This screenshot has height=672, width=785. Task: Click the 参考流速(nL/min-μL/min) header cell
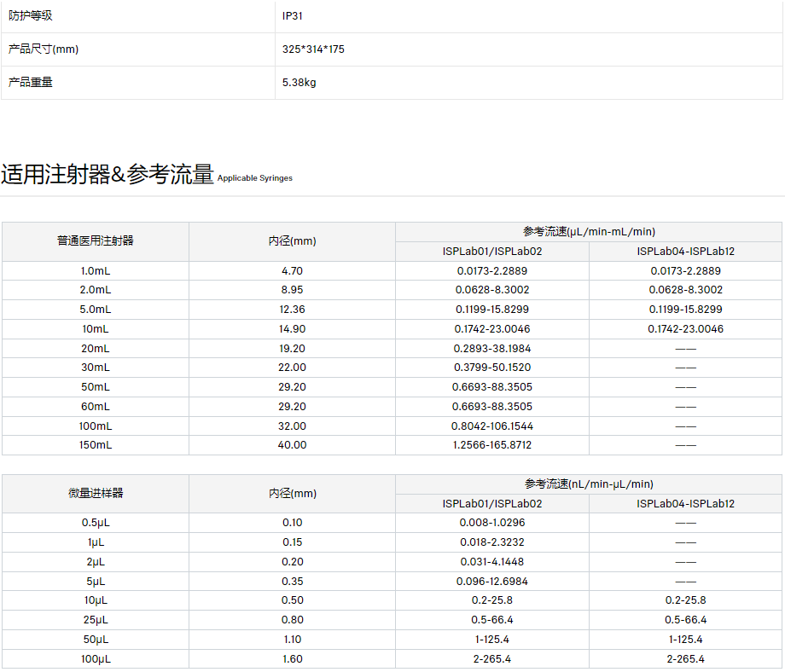589,484
